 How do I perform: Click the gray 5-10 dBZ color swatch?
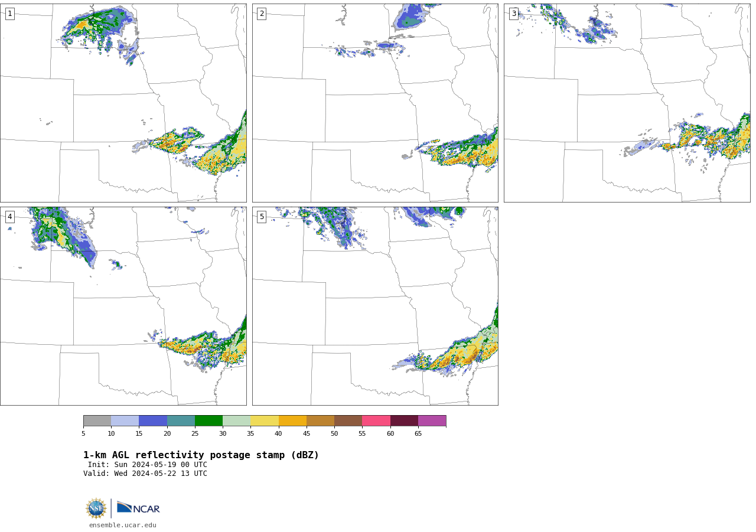pos(97,421)
